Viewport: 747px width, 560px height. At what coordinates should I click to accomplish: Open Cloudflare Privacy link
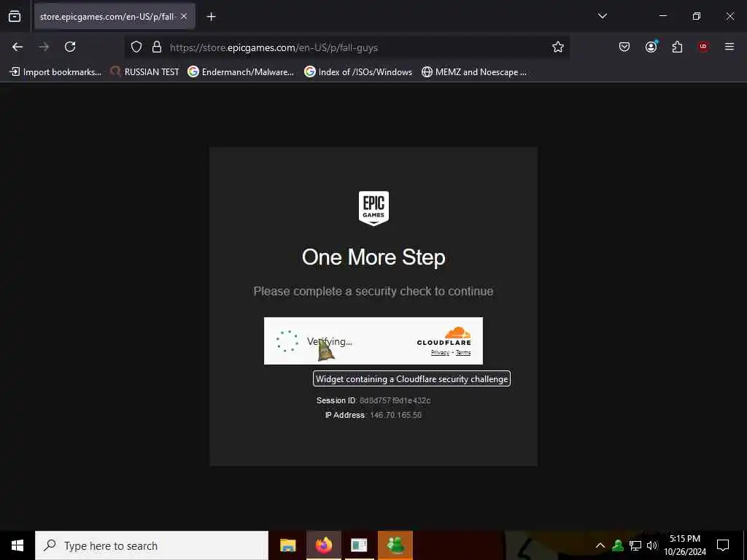[440, 353]
